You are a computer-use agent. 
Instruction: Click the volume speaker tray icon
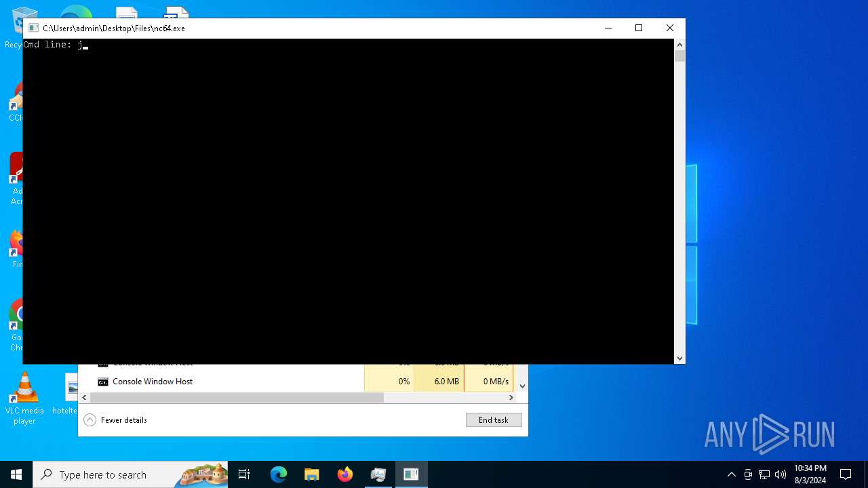pos(781,474)
